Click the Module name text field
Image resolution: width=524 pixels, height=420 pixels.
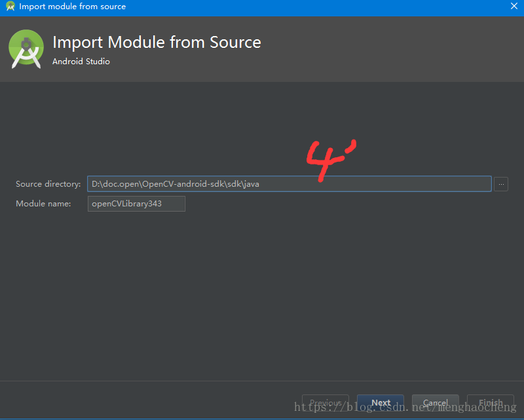[x=136, y=204]
